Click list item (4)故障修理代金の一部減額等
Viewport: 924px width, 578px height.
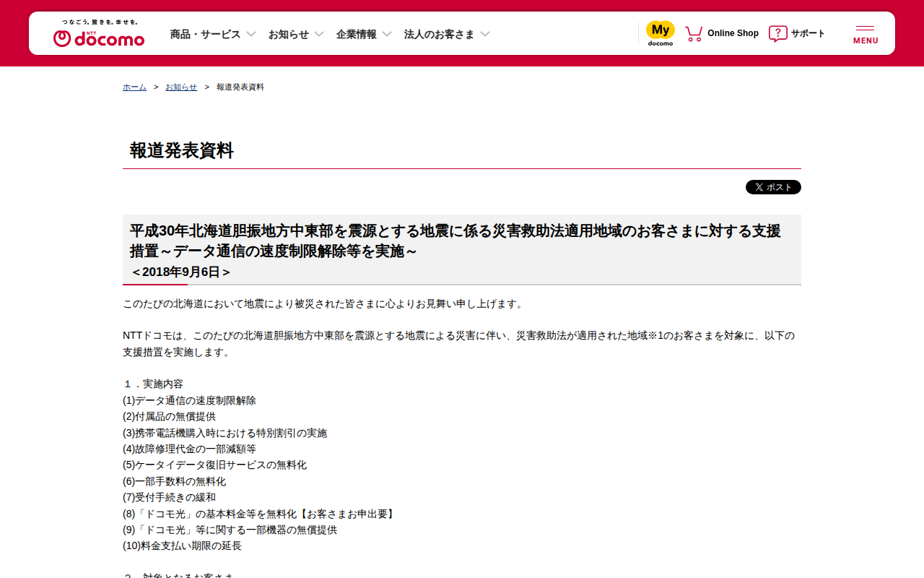click(x=189, y=449)
